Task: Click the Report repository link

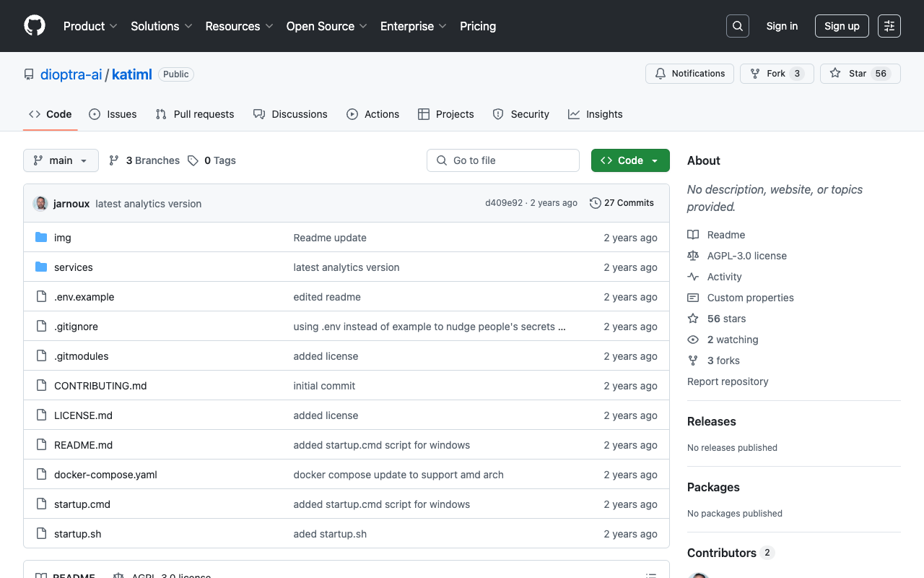Action: click(728, 381)
